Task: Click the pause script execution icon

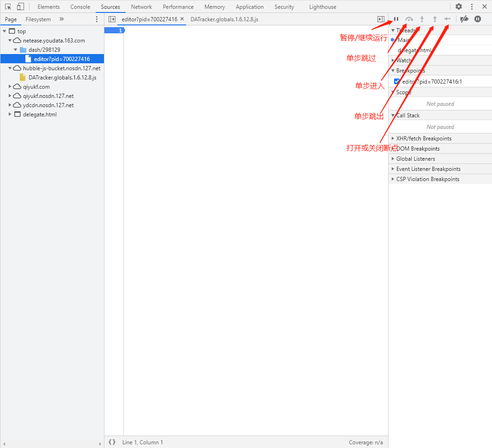Action: (x=396, y=19)
